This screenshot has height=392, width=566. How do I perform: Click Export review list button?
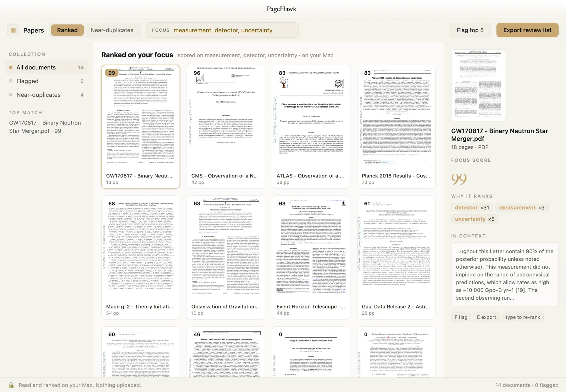pos(527,30)
